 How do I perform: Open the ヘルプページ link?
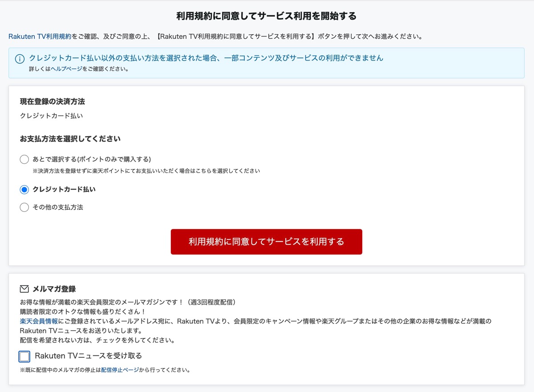(x=66, y=69)
